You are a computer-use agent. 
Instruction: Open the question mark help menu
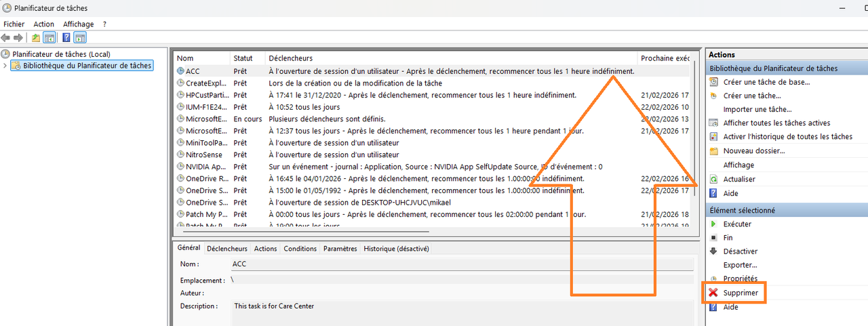coord(104,24)
